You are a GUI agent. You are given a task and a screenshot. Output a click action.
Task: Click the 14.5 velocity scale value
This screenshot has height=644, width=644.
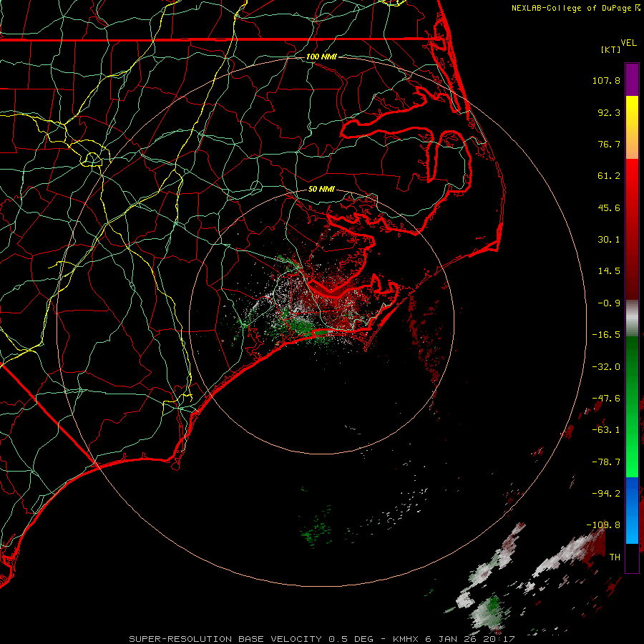[x=609, y=271]
